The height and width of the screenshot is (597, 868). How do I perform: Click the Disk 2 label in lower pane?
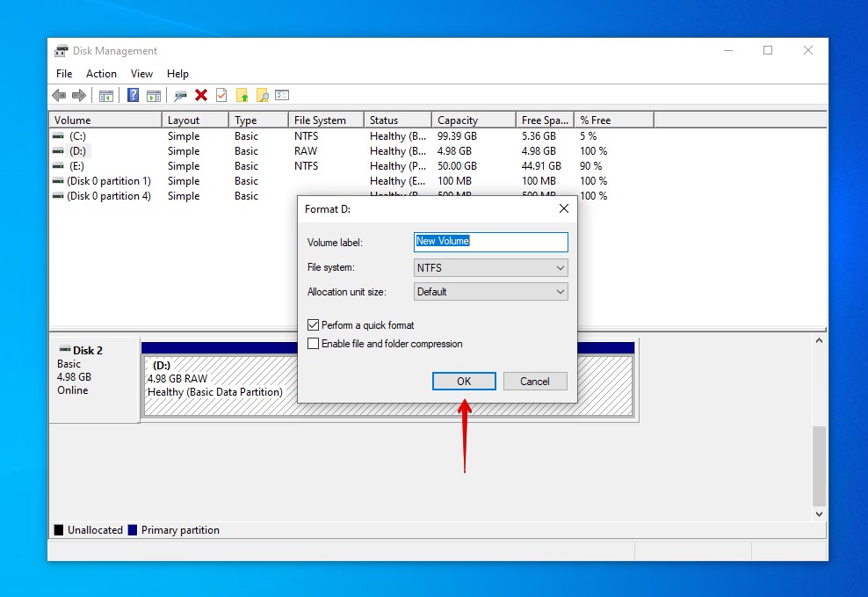88,350
